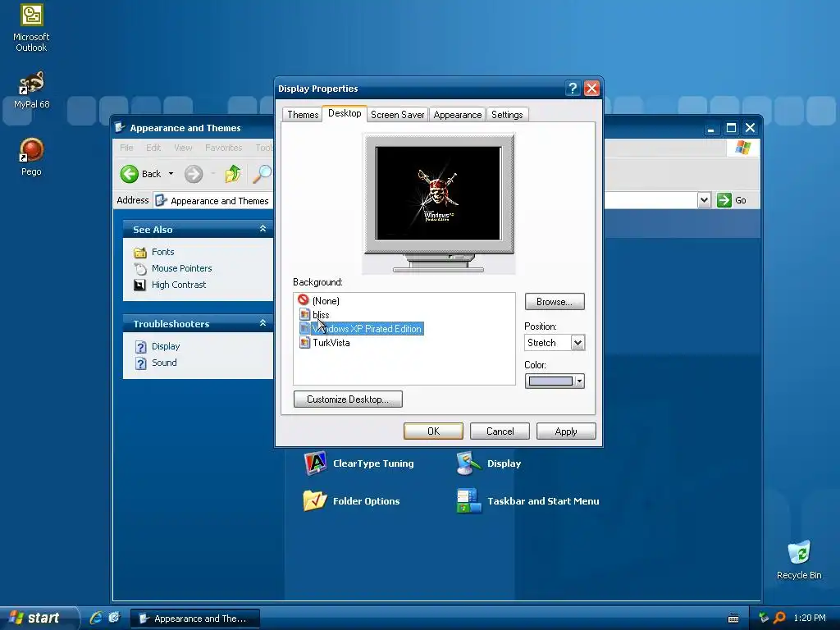Click the Apply button
Viewport: 840px width, 630px height.
(x=566, y=431)
